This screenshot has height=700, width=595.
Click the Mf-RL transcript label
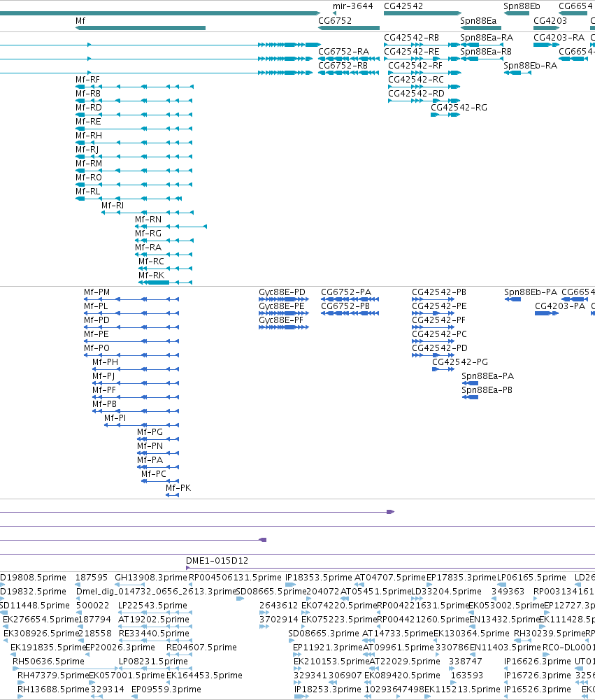87,191
